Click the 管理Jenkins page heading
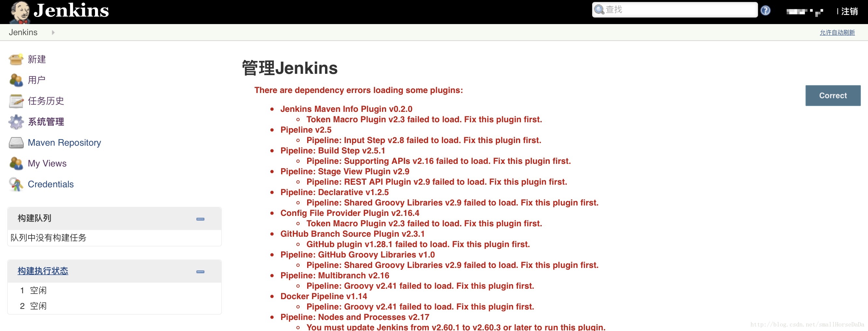This screenshot has width=868, height=331. (290, 68)
